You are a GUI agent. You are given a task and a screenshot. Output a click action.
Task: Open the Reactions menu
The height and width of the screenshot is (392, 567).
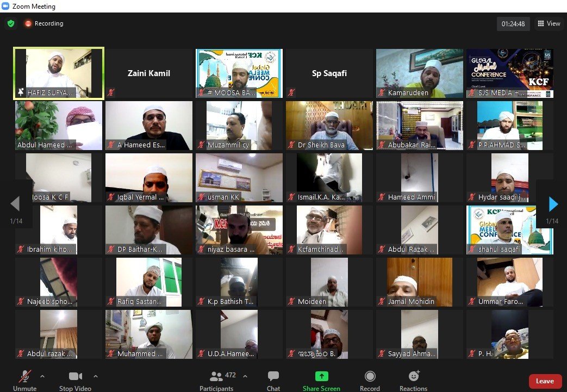click(x=413, y=376)
